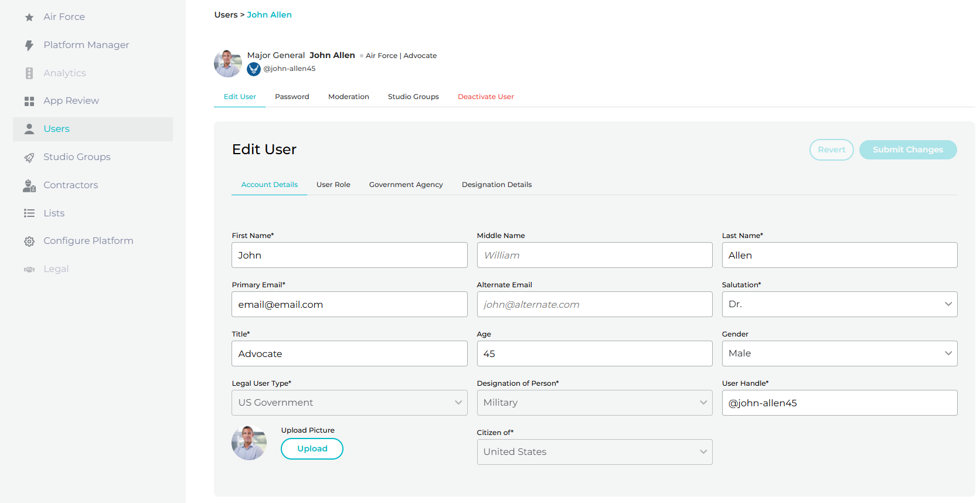Expand the Gender dropdown
This screenshot has height=503, width=980.
(839, 354)
